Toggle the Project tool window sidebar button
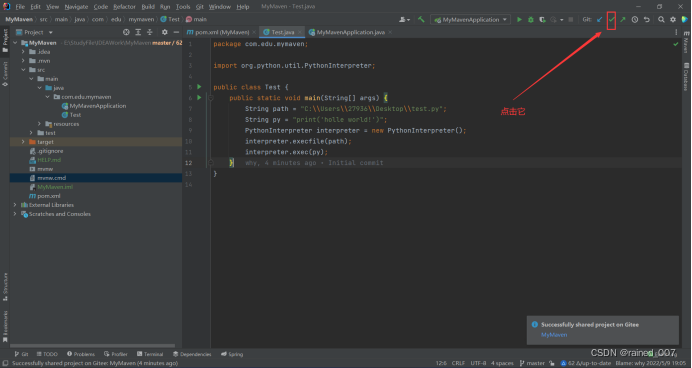Viewport: 692px width, 368px height. tap(5, 40)
